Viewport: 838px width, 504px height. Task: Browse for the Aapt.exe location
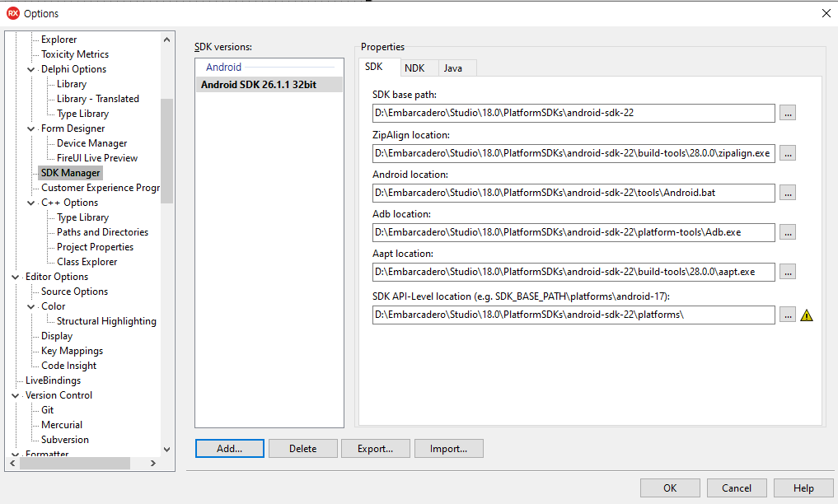point(787,272)
